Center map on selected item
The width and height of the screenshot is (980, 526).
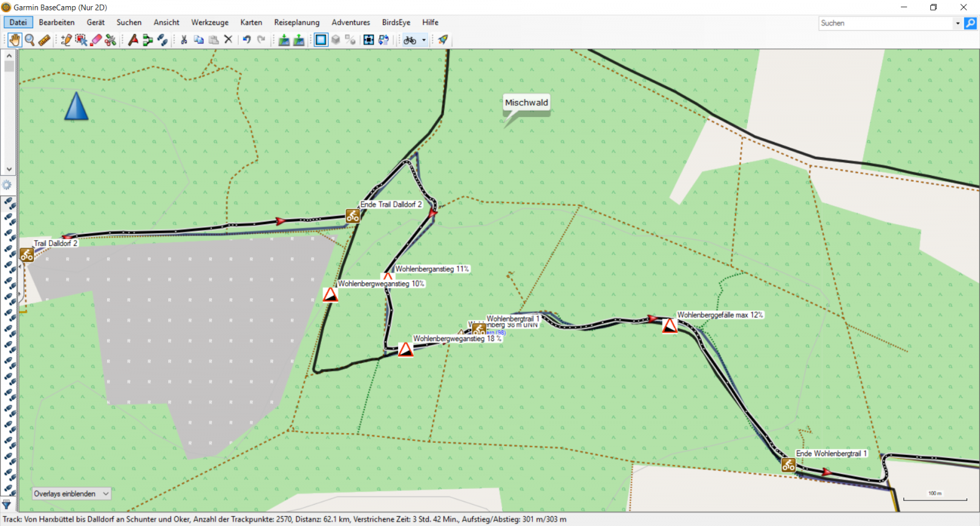tap(369, 40)
